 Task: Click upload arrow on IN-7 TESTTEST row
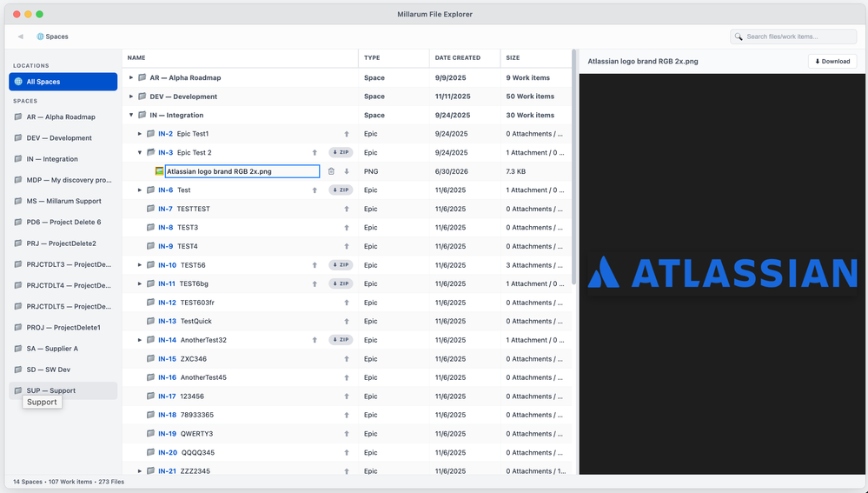click(347, 209)
